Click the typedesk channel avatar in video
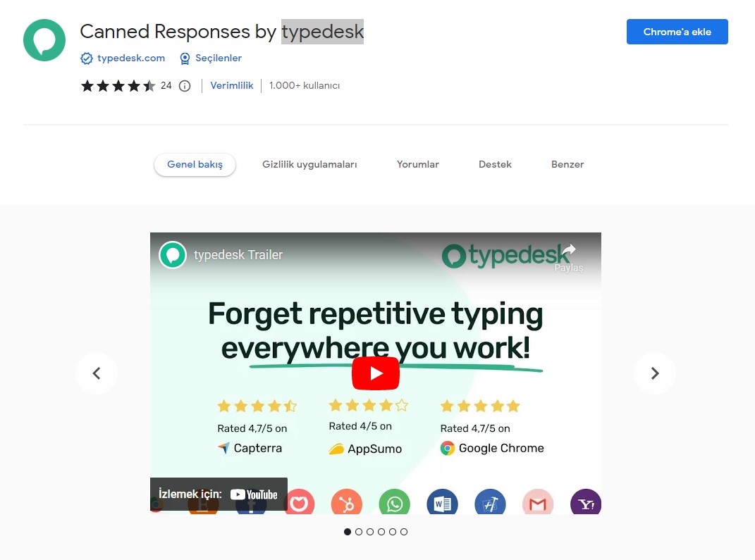Screen dimensions: 755x560 (x=173, y=255)
